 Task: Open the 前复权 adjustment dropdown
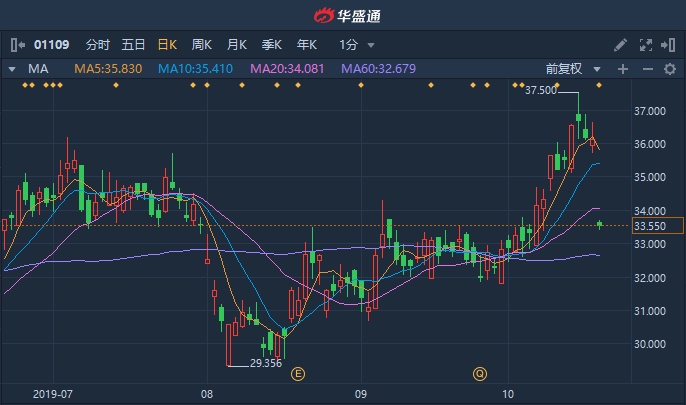pos(574,69)
